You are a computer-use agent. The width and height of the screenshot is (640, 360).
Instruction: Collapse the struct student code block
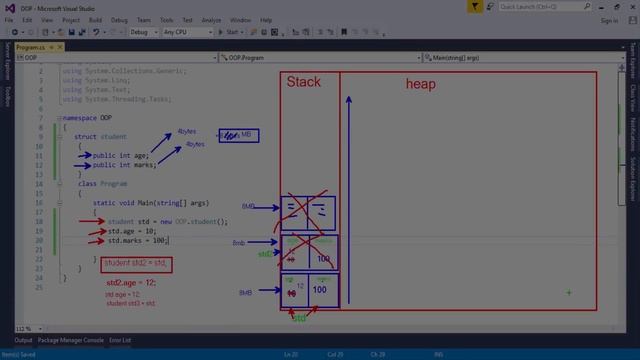click(60, 137)
